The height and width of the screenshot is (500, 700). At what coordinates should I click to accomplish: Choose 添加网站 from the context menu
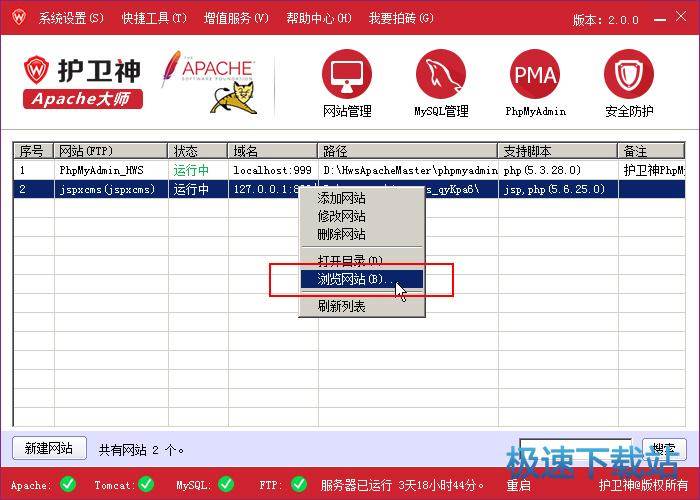(362, 198)
